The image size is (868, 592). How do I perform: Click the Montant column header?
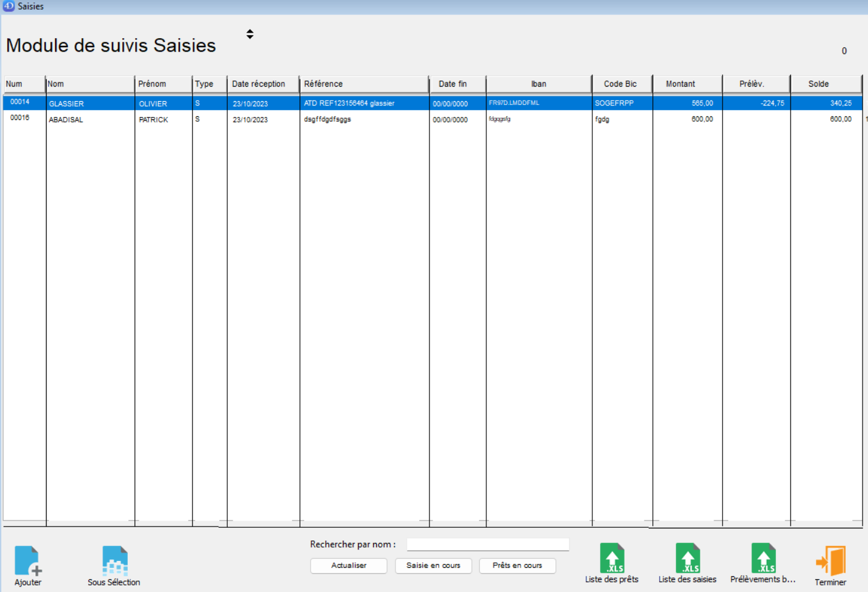coord(687,84)
